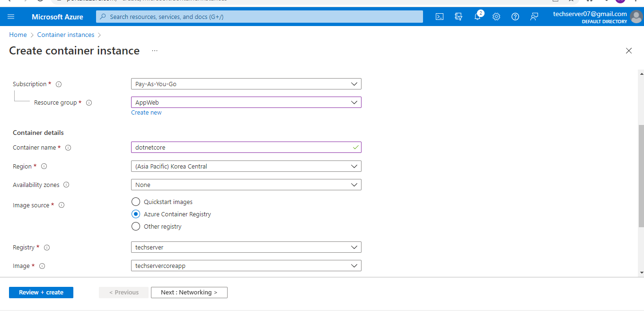The width and height of the screenshot is (644, 311).
Task: Show info tooltip for Subscription
Action: coord(59,84)
